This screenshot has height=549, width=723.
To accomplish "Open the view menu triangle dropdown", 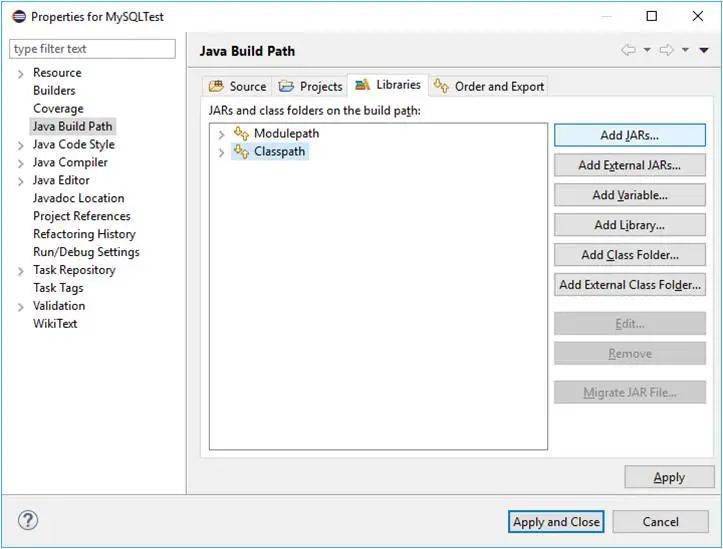I will [704, 50].
